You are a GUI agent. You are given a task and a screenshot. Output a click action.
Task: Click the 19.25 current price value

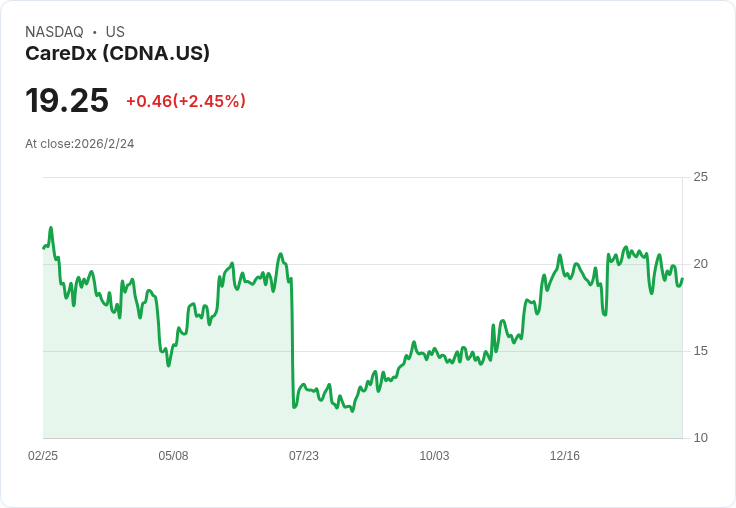[x=67, y=100]
